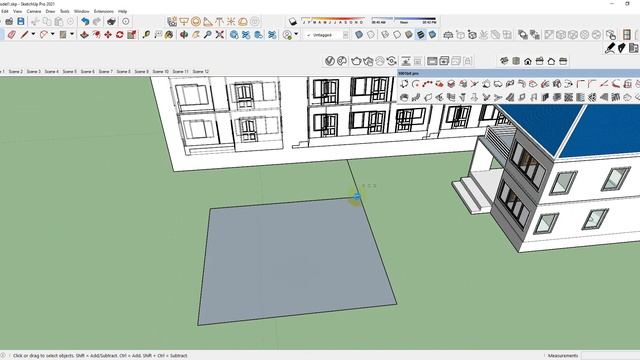
Task: Open the Camera menu
Action: (x=34, y=11)
